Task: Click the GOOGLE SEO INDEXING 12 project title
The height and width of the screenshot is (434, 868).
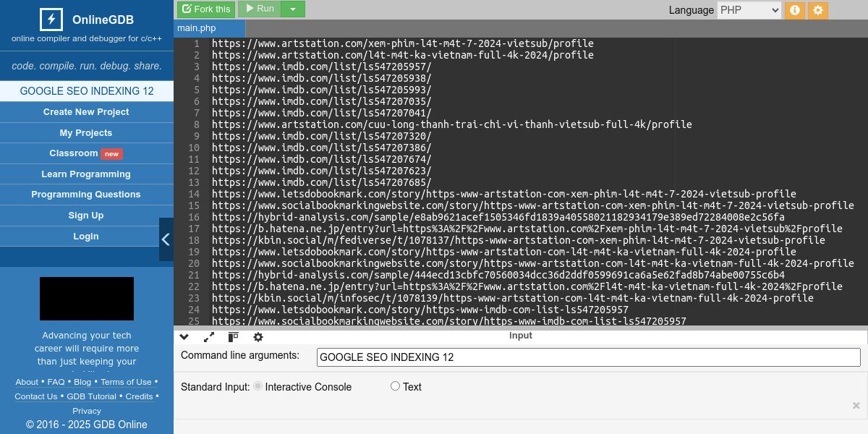Action: tap(87, 91)
